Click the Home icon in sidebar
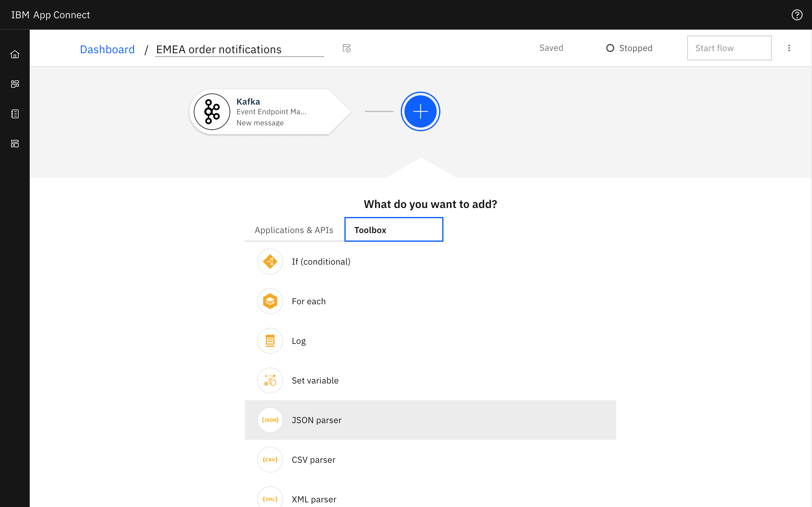The width and height of the screenshot is (812, 507). click(15, 54)
